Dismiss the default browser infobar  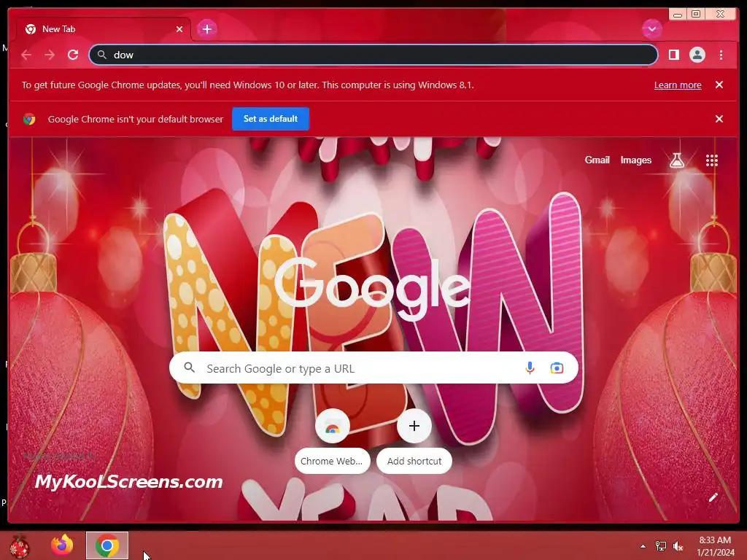[719, 119]
